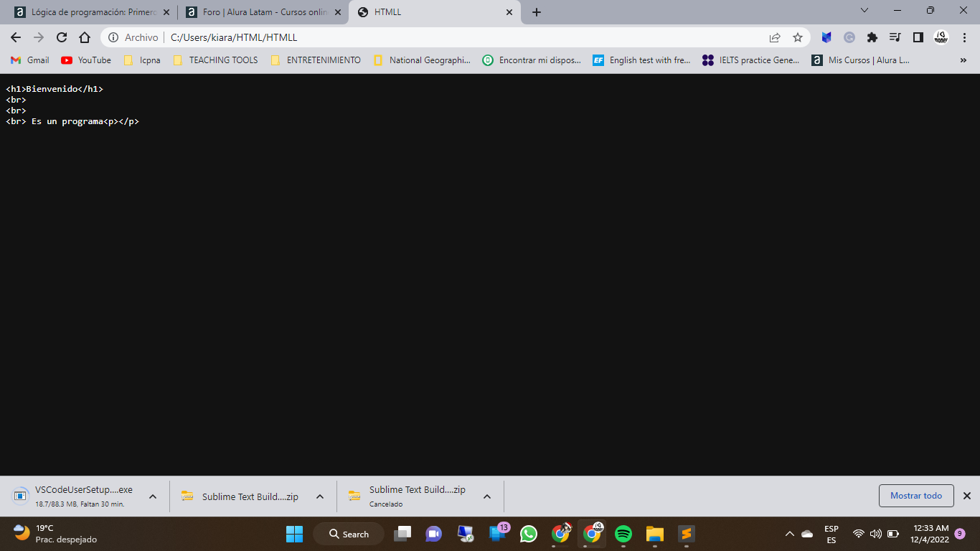Screen dimensions: 980x551
Task: Share this page icon in address bar
Action: pyautogui.click(x=775, y=37)
